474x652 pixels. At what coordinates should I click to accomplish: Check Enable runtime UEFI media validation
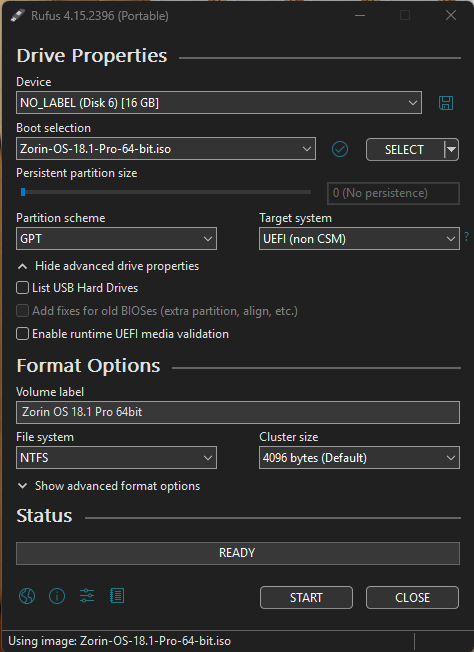(22, 333)
